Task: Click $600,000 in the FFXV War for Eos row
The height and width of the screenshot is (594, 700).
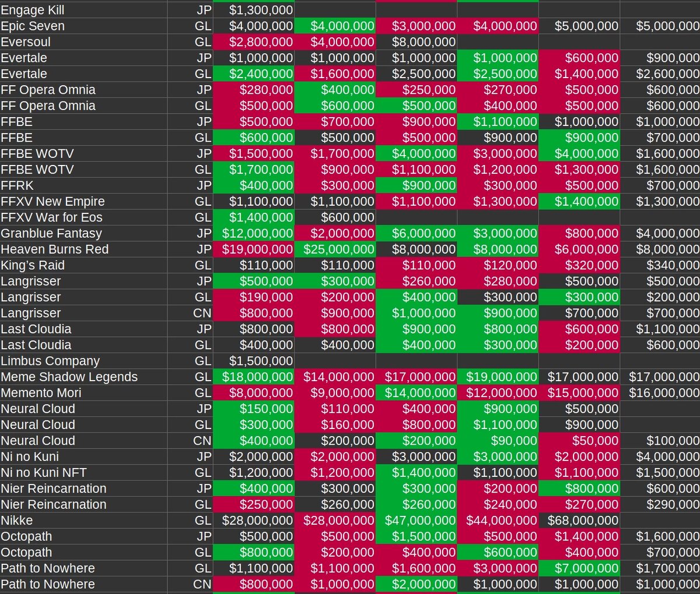Action: [335, 217]
